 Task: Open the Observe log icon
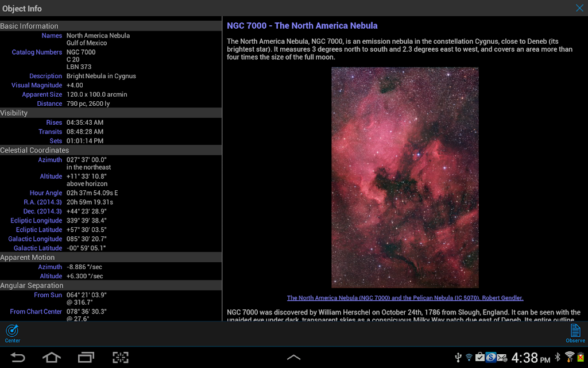tap(575, 333)
